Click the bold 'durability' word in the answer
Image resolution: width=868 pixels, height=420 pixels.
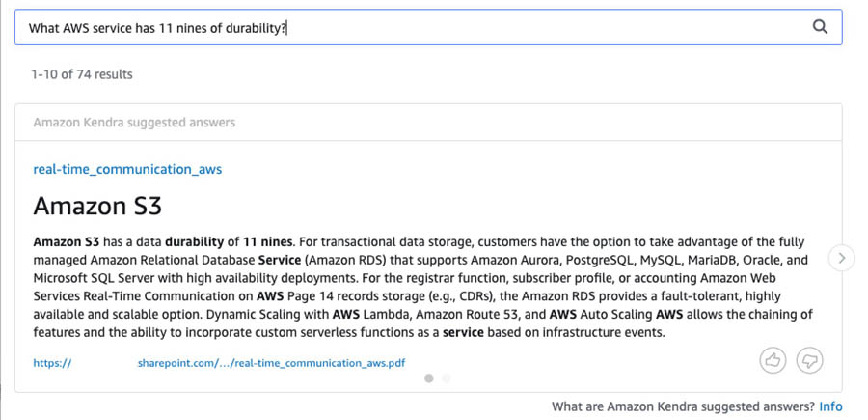pyautogui.click(x=194, y=242)
